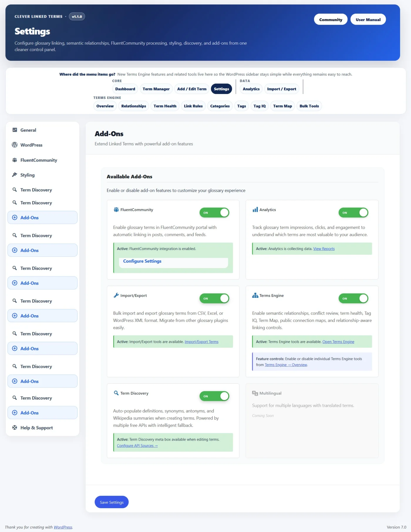Click the Help & Support lifebuoy icon
Screen dimensions: 411x532
pyautogui.click(x=15, y=428)
